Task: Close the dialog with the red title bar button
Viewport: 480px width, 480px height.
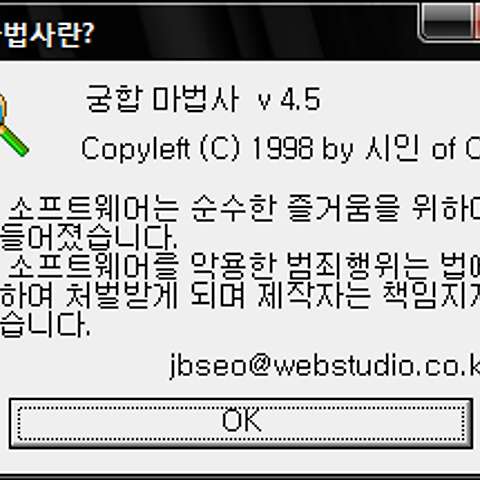Action: pyautogui.click(x=477, y=21)
